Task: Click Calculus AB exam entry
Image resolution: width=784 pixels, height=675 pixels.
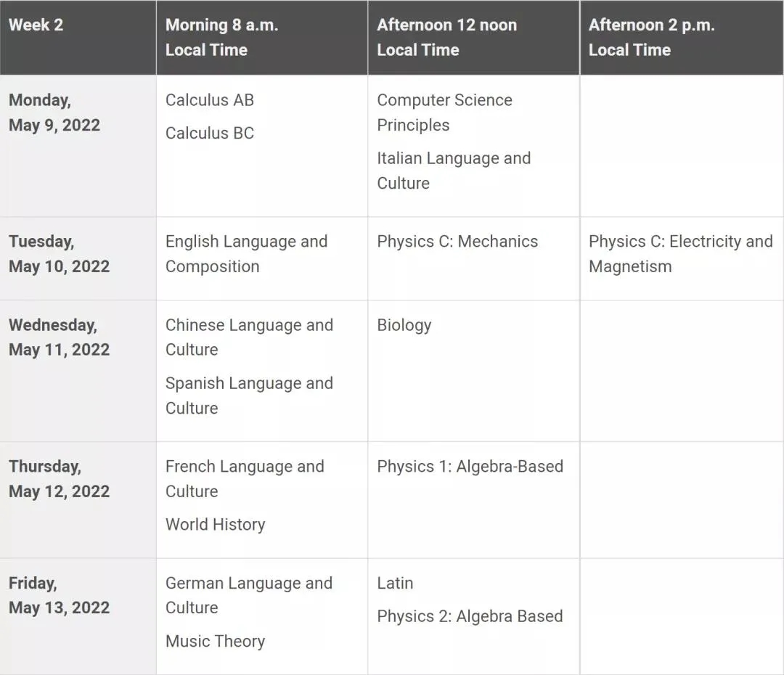Action: click(x=210, y=100)
